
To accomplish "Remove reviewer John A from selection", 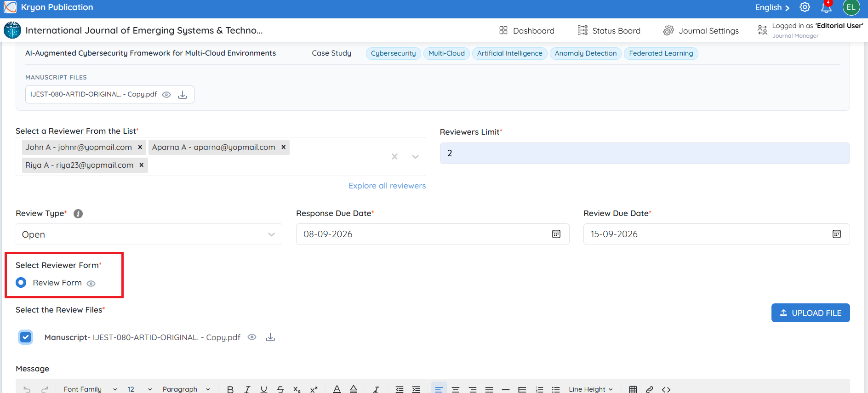I will 140,147.
